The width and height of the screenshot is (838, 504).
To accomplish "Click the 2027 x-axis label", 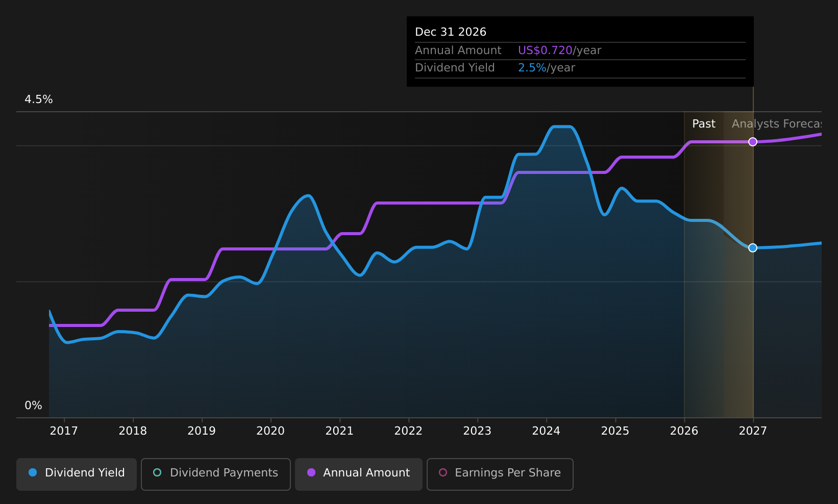I will 753,431.
